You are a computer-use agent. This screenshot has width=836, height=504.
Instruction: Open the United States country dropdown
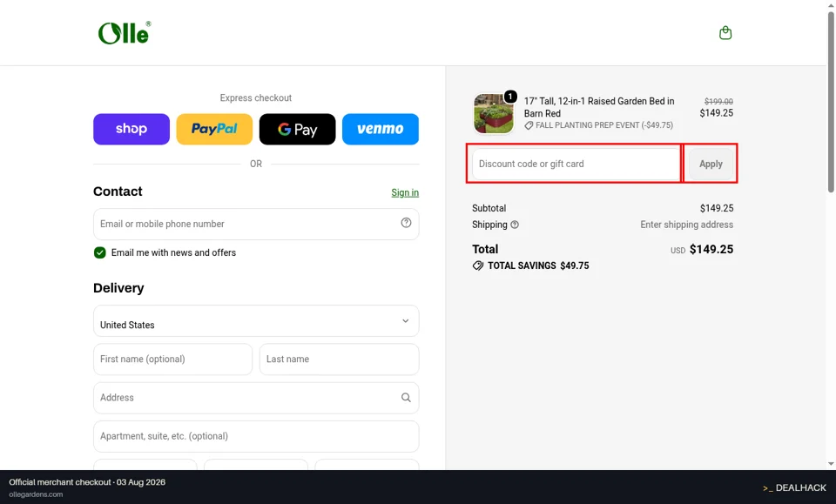[256, 320]
